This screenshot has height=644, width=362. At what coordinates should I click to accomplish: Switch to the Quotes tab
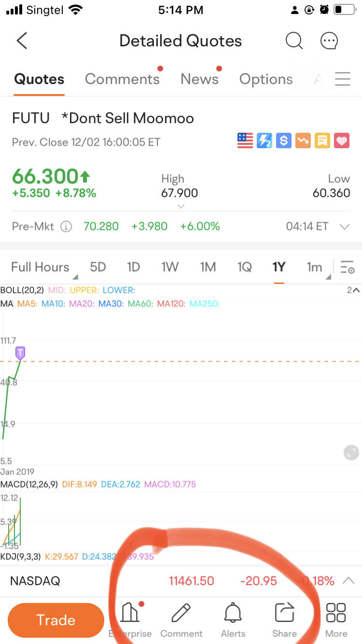point(39,79)
